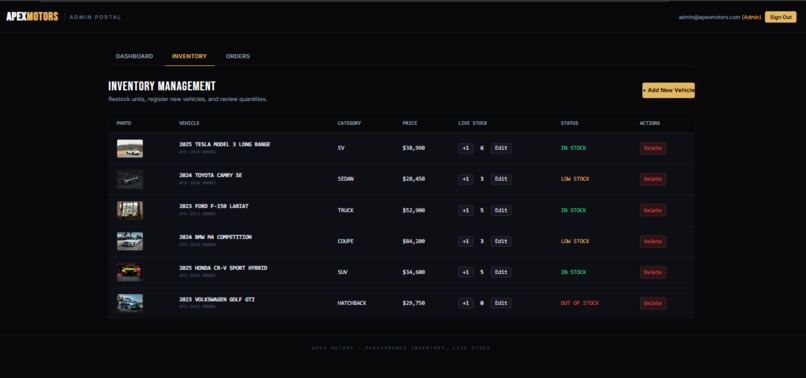This screenshot has width=806, height=378.
Task: Edit Ford F-150 Lariat stock
Action: pos(501,210)
